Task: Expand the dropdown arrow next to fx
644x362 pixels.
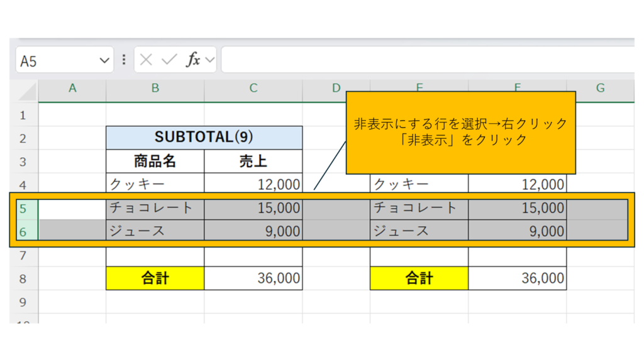Action: point(210,60)
